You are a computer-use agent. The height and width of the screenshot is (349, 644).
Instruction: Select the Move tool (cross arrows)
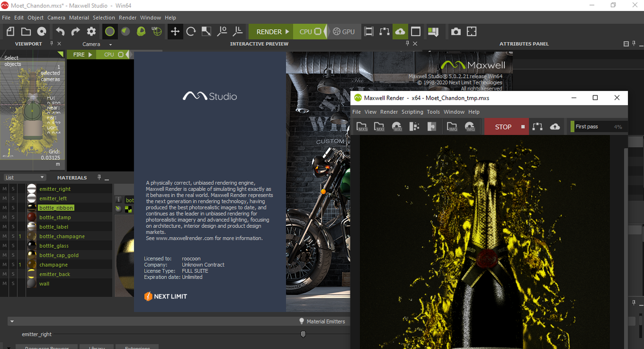click(x=175, y=32)
